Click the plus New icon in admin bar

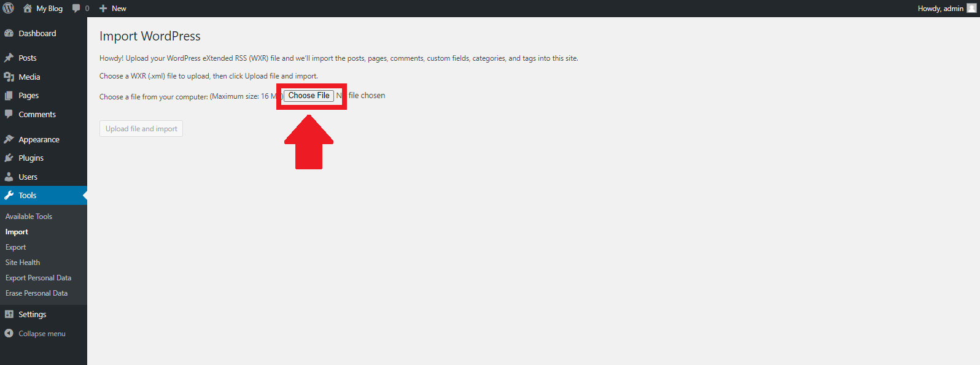pyautogui.click(x=103, y=9)
